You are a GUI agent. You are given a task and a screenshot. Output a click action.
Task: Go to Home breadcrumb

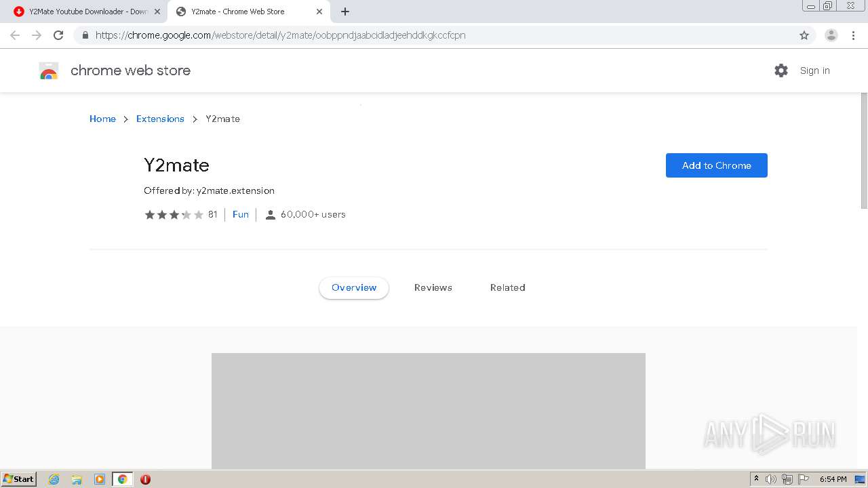pos(102,119)
